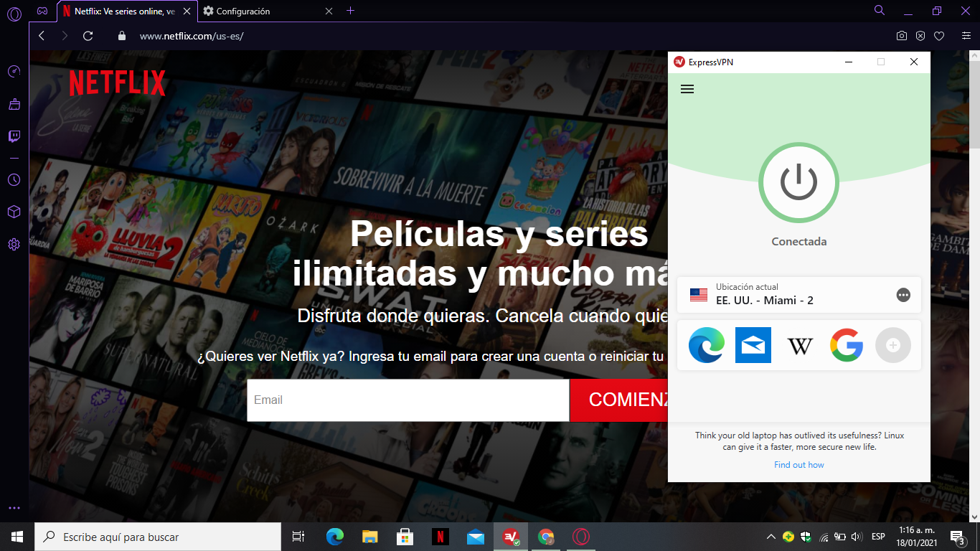Open Microsoft Store from the taskbar
This screenshot has height=551, width=980.
405,537
